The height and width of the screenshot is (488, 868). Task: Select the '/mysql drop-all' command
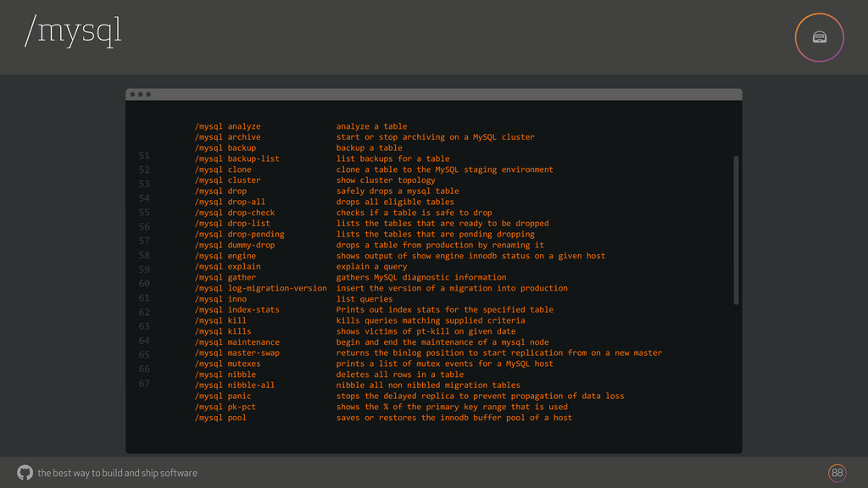click(x=230, y=202)
